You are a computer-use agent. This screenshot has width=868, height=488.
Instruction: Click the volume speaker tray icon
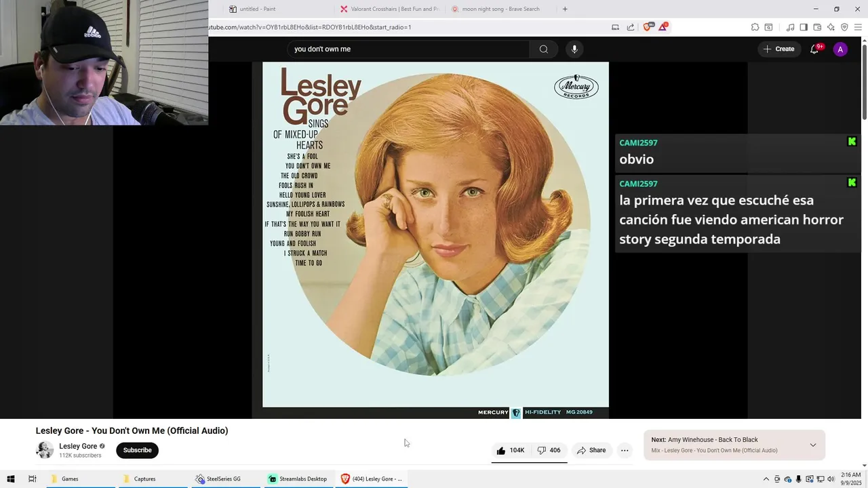pos(831,479)
